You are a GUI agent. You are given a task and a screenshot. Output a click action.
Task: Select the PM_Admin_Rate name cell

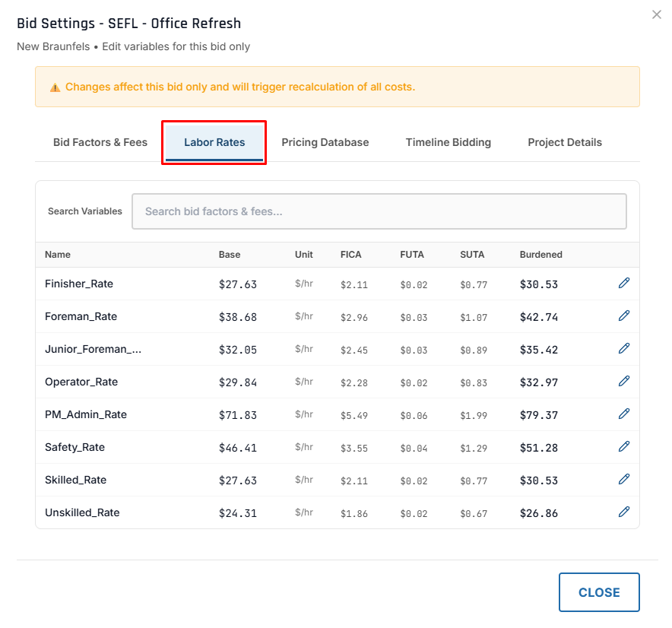[x=86, y=414]
